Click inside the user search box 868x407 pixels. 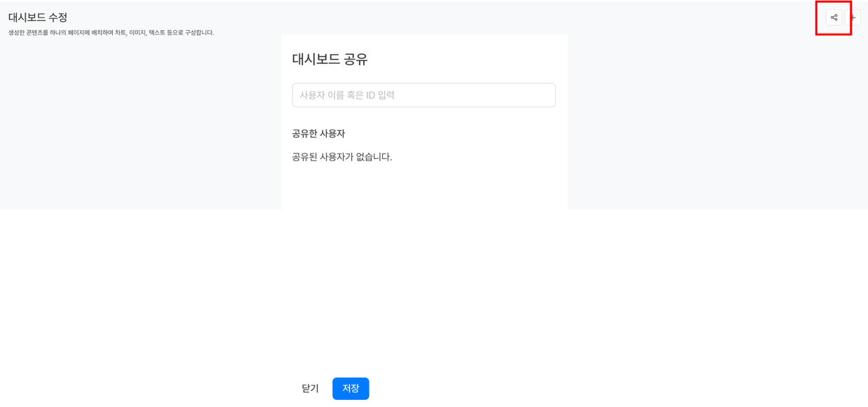coord(423,95)
